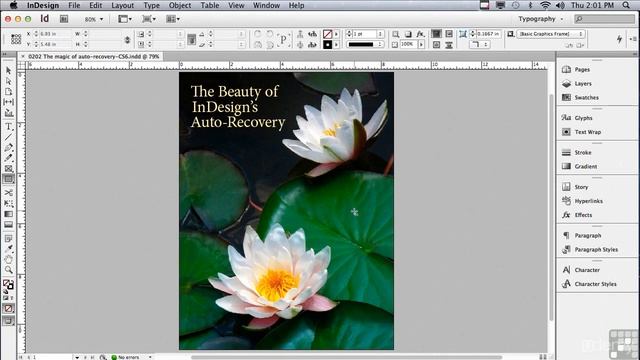Open the Story panel
Image resolution: width=640 pixels, height=360 pixels.
[x=575, y=187]
